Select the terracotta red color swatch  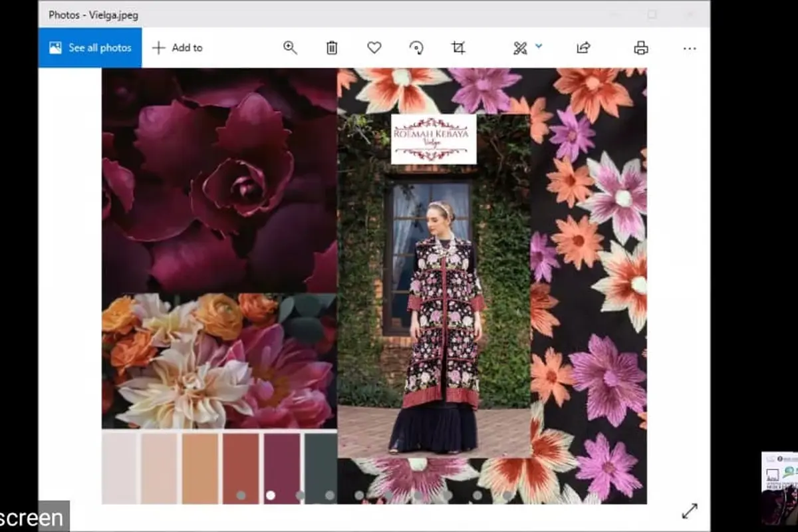pos(241,467)
